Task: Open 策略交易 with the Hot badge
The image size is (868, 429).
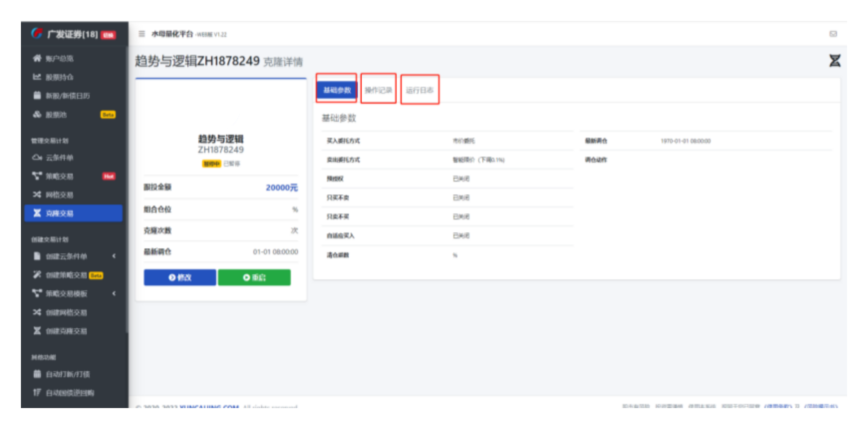Action: pos(59,176)
